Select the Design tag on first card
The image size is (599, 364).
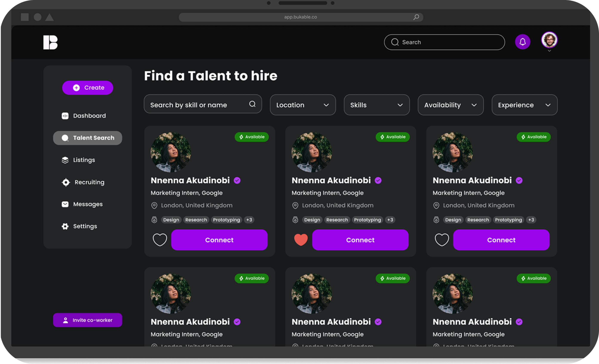(171, 220)
